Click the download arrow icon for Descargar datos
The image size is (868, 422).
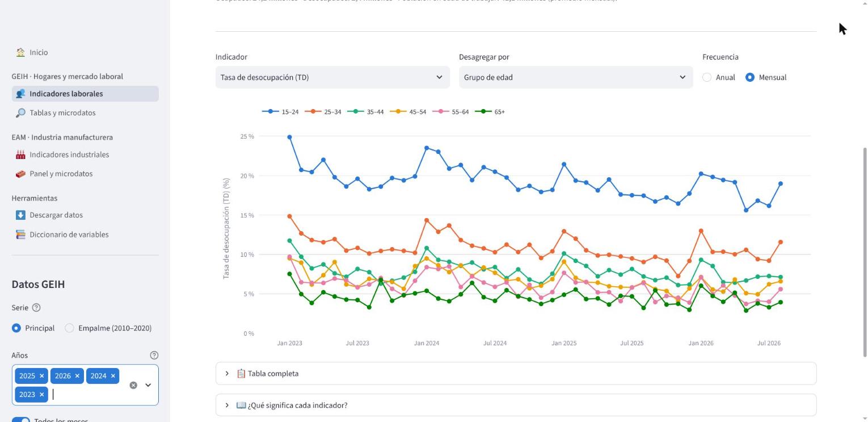coord(20,215)
